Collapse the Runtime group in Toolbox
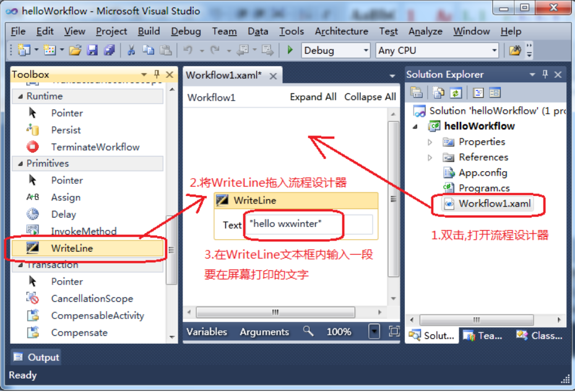Image resolution: width=575 pixels, height=392 pixels. (20, 96)
